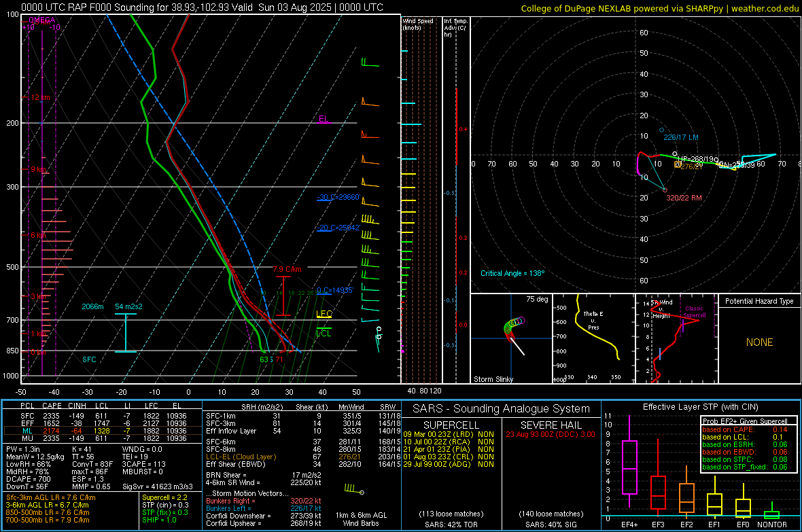The width and height of the screenshot is (802, 532).
Task: Click the K = 41 index value
Action: tap(82, 449)
